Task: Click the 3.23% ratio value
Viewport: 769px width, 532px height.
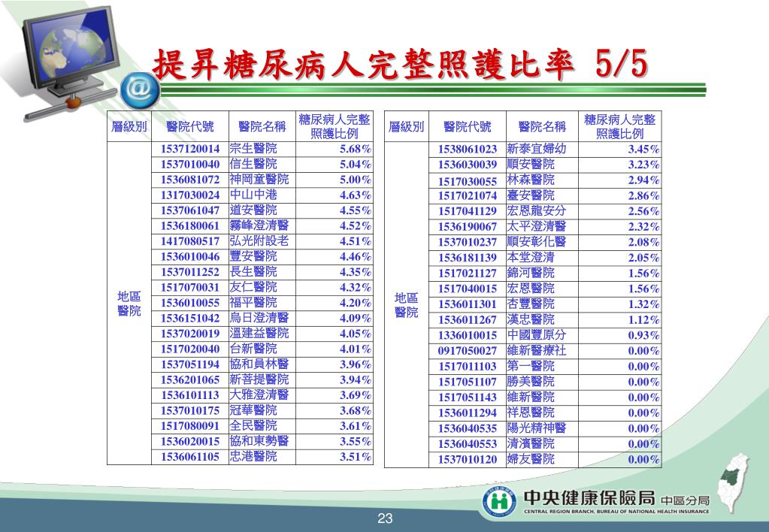Action: coord(643,165)
